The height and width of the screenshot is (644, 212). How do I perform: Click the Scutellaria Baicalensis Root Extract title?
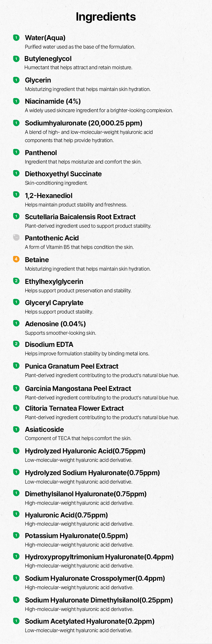[x=80, y=217]
